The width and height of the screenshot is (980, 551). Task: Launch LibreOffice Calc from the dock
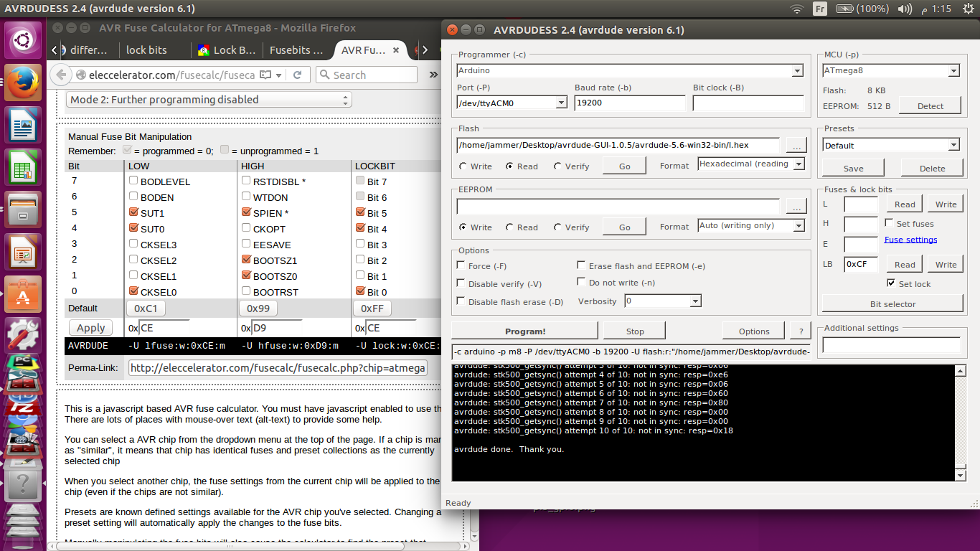(x=23, y=169)
